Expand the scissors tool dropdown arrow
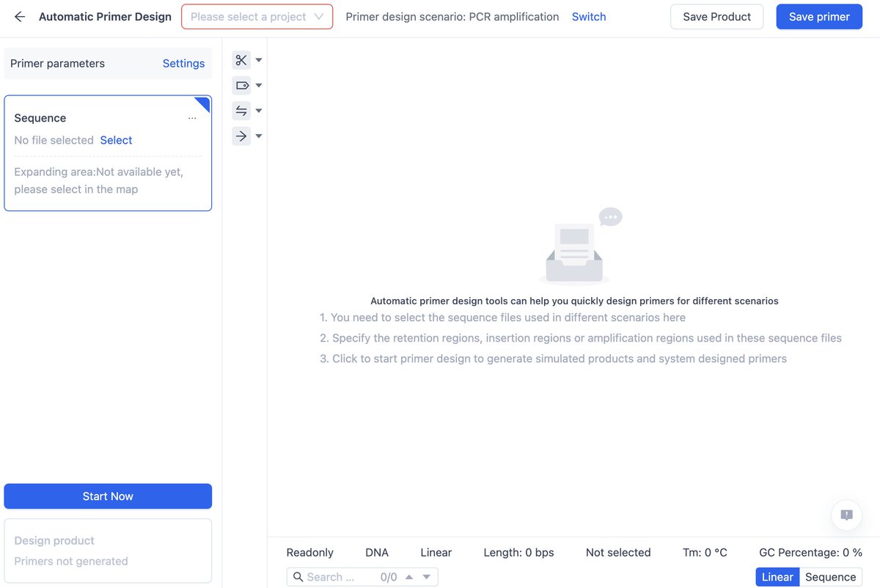The height and width of the screenshot is (588, 880). pos(257,59)
